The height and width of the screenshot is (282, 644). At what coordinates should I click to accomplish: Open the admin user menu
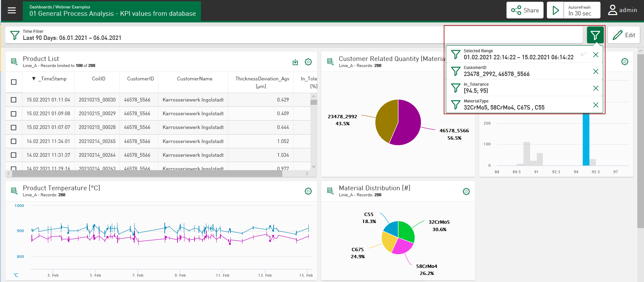click(623, 10)
